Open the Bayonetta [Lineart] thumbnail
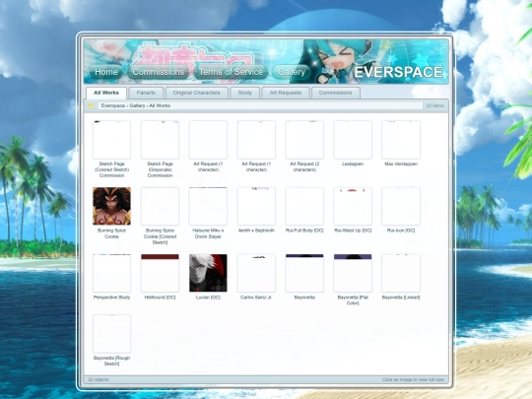Screen dimensions: 532x399 pos(401,273)
